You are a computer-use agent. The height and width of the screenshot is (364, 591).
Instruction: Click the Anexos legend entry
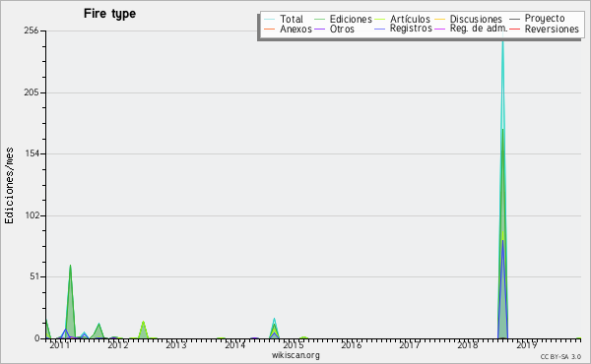tap(289, 29)
